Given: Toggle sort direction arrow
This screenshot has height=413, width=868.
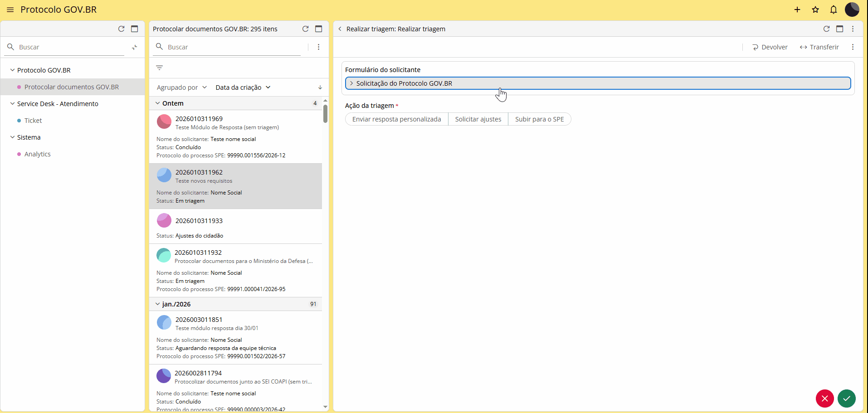Looking at the screenshot, I should 320,87.
